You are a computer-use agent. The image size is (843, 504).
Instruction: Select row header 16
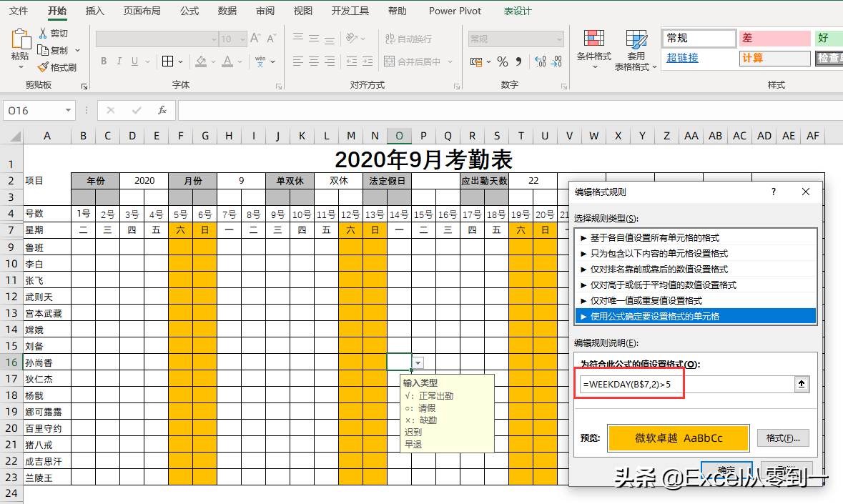pyautogui.click(x=11, y=362)
